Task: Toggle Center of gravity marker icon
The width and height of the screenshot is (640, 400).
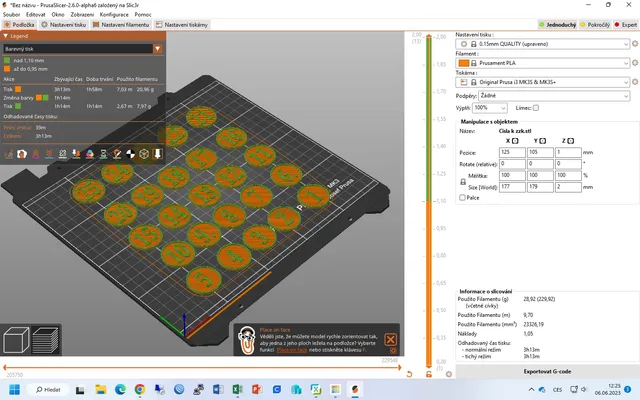Action: (130, 154)
